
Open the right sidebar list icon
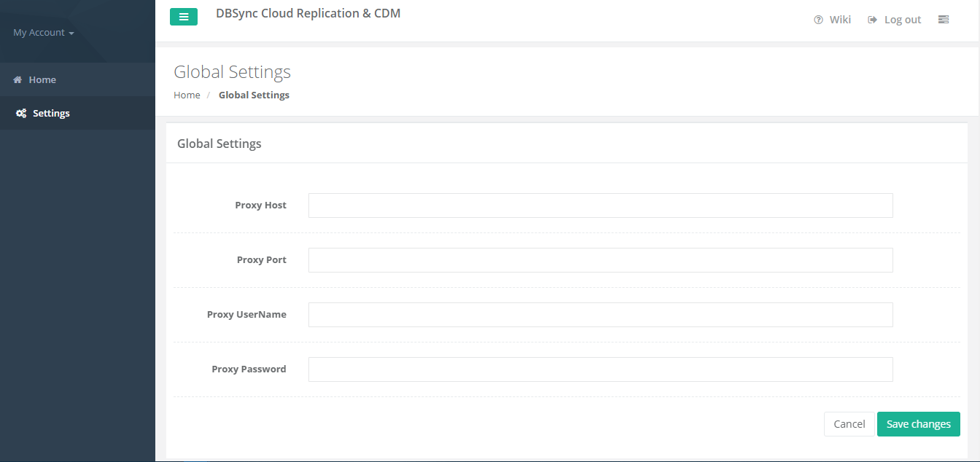(x=944, y=20)
